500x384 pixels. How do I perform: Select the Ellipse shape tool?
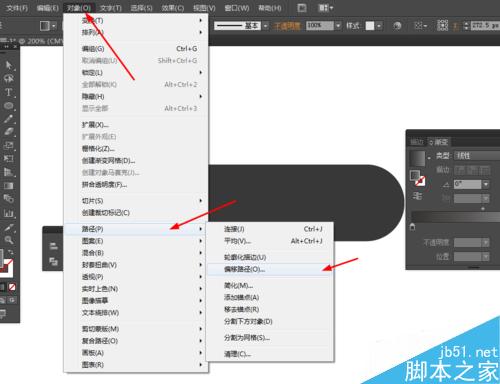pyautogui.click(x=9, y=106)
